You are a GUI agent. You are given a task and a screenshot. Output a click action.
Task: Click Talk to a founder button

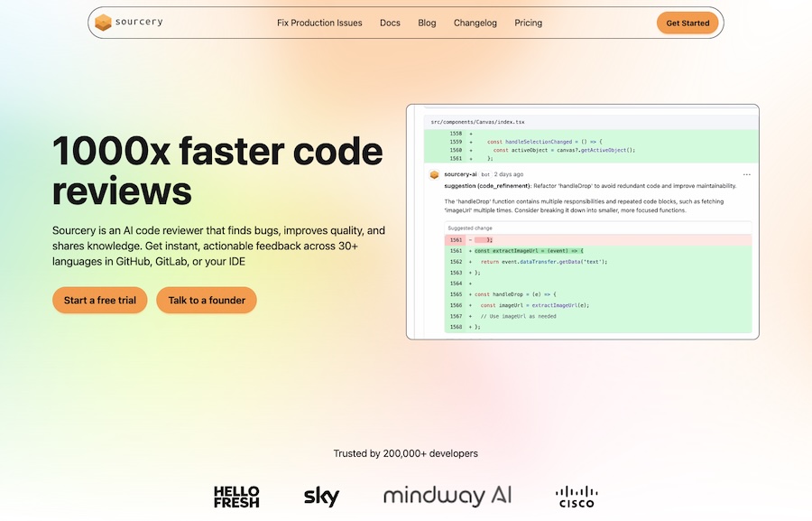click(207, 300)
